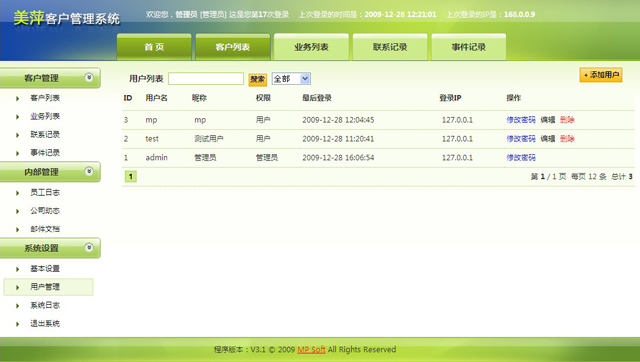Open the 全部 filter dropdown
The image size is (640, 362).
point(291,78)
